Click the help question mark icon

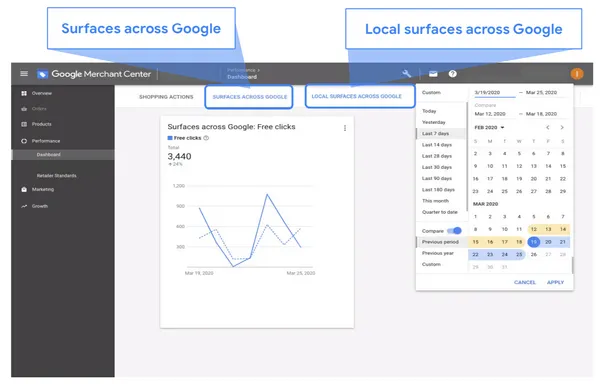tap(453, 74)
